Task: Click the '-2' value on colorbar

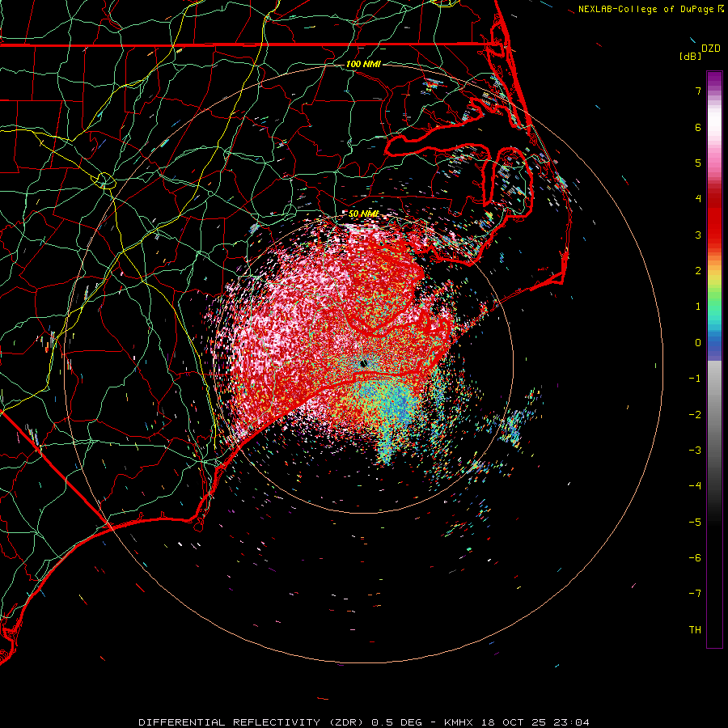Action: click(695, 415)
